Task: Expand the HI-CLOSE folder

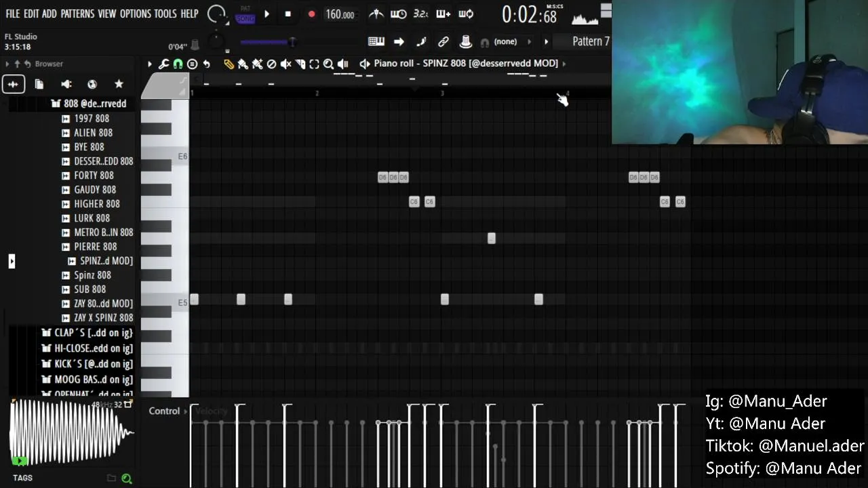Action: [87, 348]
